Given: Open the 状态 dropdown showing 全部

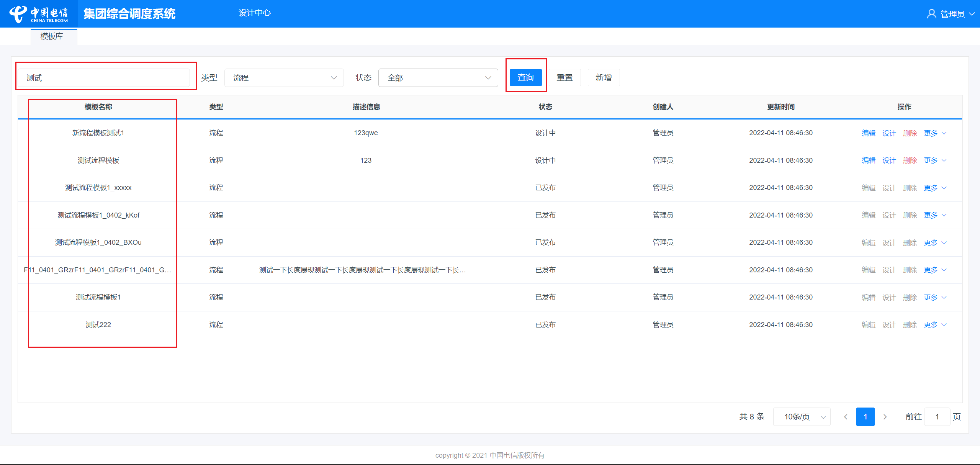Looking at the screenshot, I should click(438, 78).
